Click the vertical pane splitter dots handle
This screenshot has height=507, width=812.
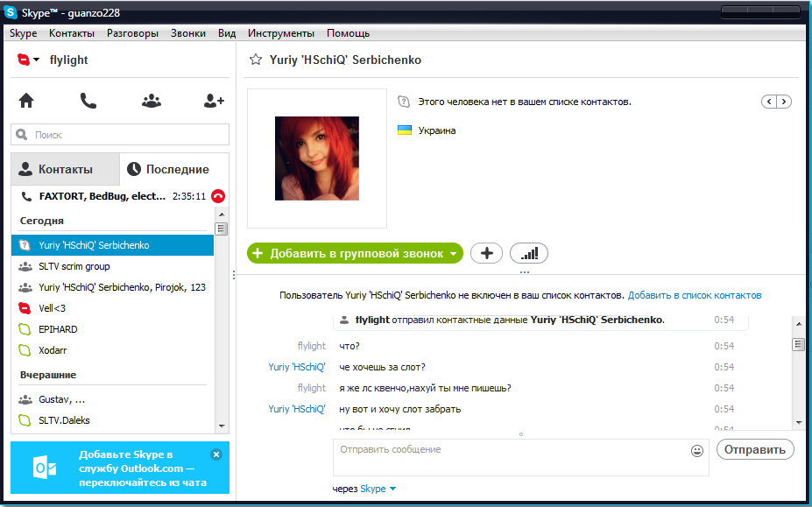tap(234, 275)
